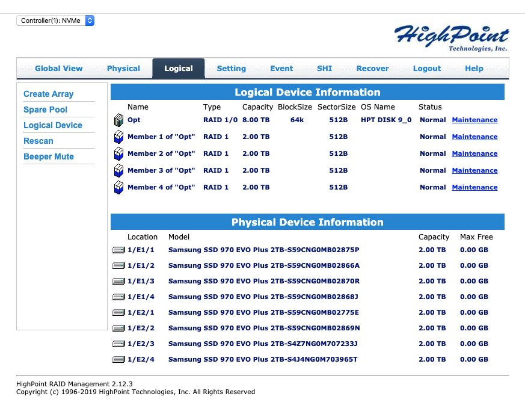The image size is (525, 420).
Task: Click model ending "S4Z7NG0M707233J"
Action: tap(263, 344)
